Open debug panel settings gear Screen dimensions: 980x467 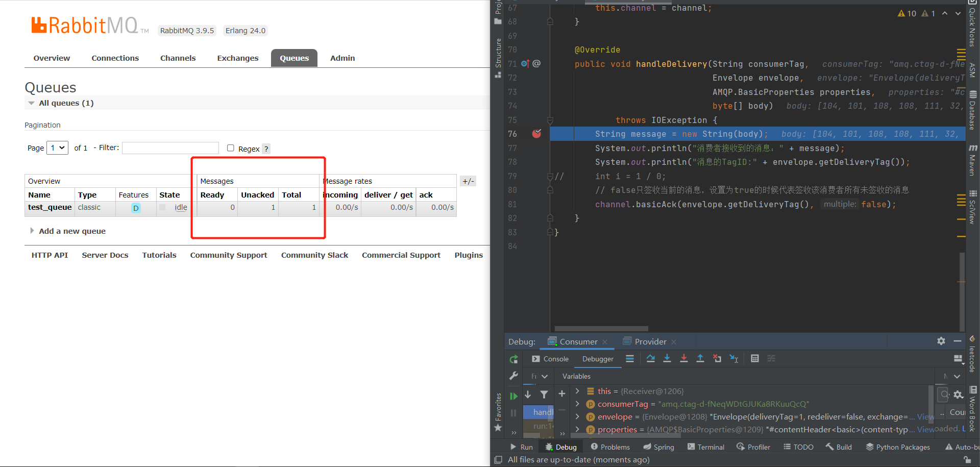click(x=941, y=341)
